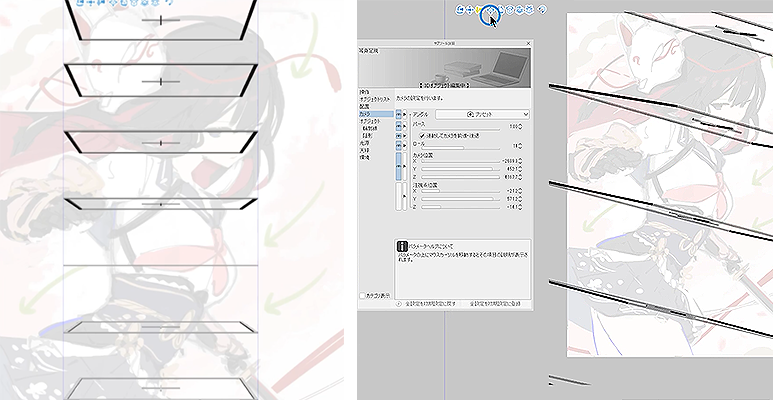
Task: Click the camera position X value stepper
Action: tap(520, 161)
